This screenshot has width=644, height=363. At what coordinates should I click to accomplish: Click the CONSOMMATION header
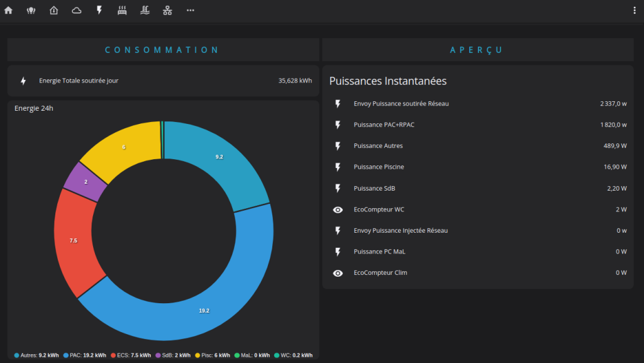point(162,50)
